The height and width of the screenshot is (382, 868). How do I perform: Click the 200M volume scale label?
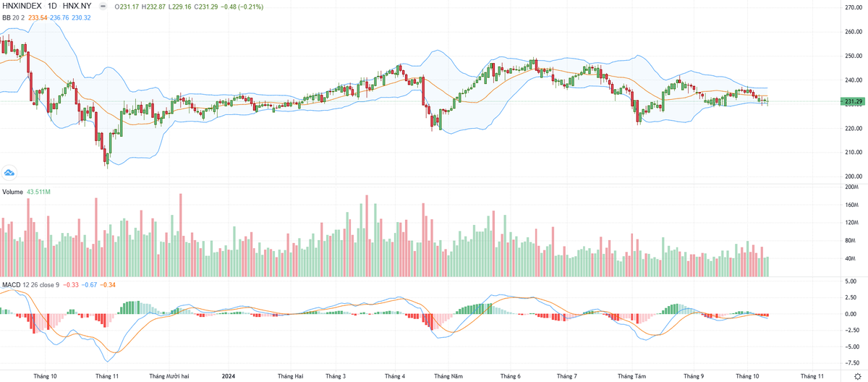(852, 187)
